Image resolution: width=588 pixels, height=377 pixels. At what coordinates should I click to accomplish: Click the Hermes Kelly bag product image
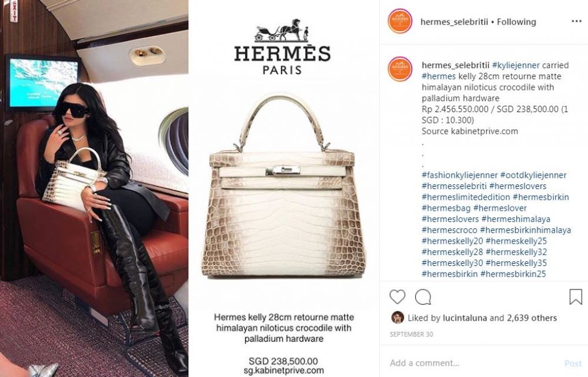[283, 186]
